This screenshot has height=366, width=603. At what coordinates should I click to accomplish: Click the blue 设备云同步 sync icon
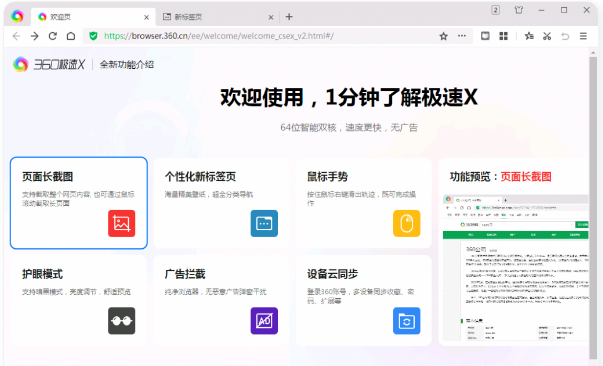[x=406, y=321]
